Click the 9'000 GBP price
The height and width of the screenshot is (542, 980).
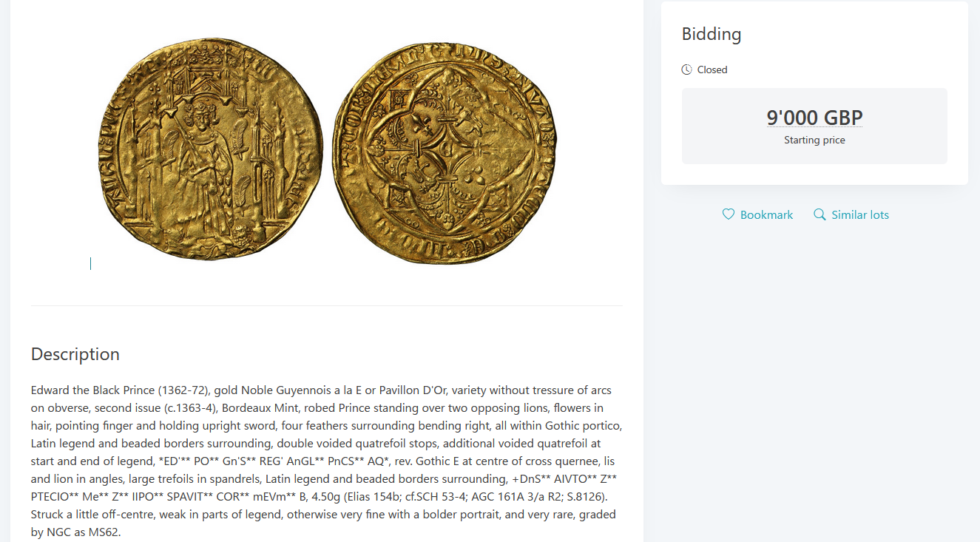(x=814, y=118)
